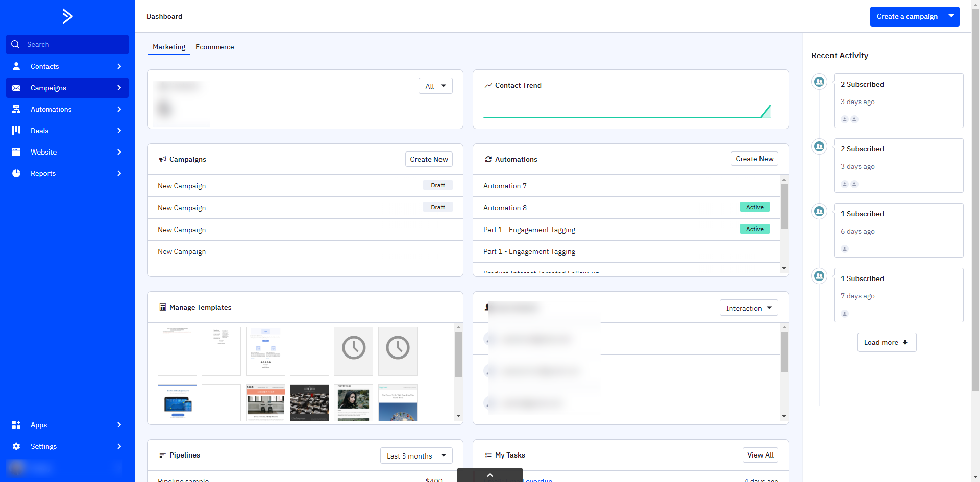
Task: Open Contacts via its person icon
Action: 16,66
